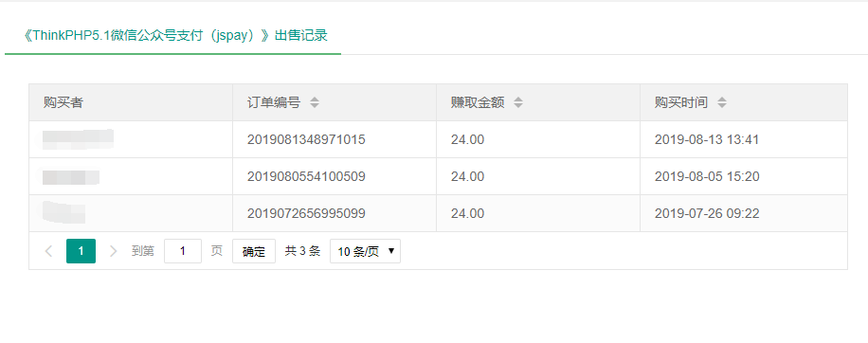Click the 赚取金额 column header text
This screenshot has width=868, height=343.
click(478, 102)
